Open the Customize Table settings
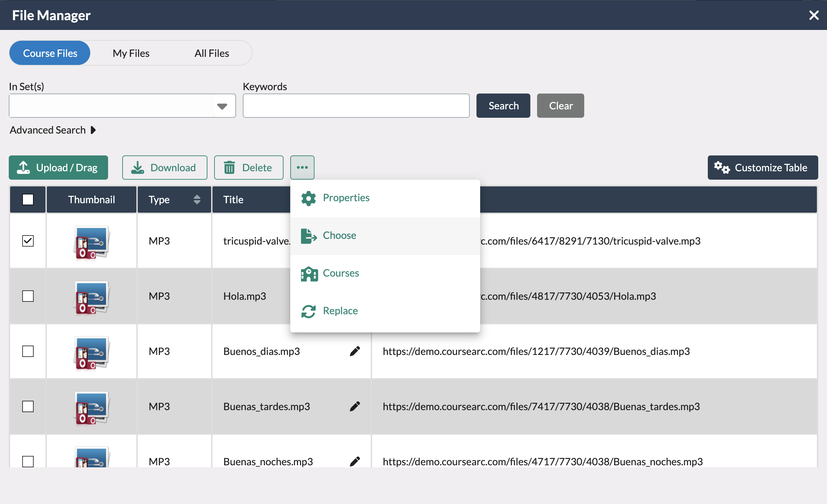This screenshot has height=504, width=827. tap(762, 167)
